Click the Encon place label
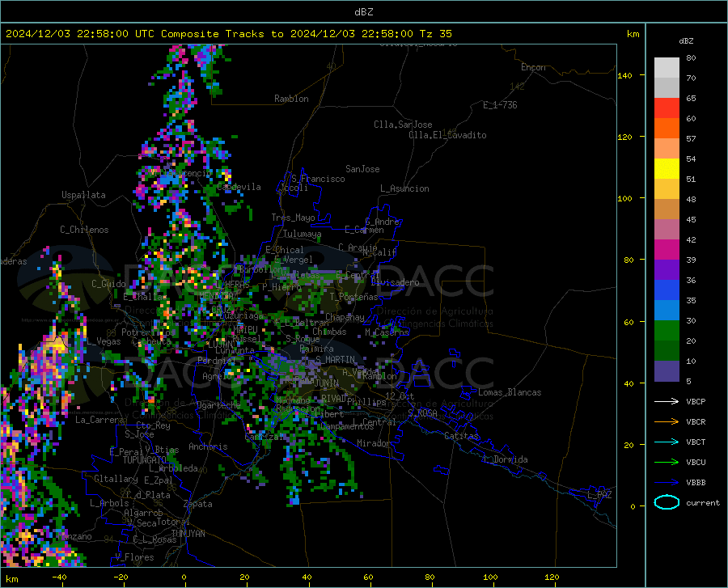This screenshot has width=728, height=588. [x=533, y=67]
